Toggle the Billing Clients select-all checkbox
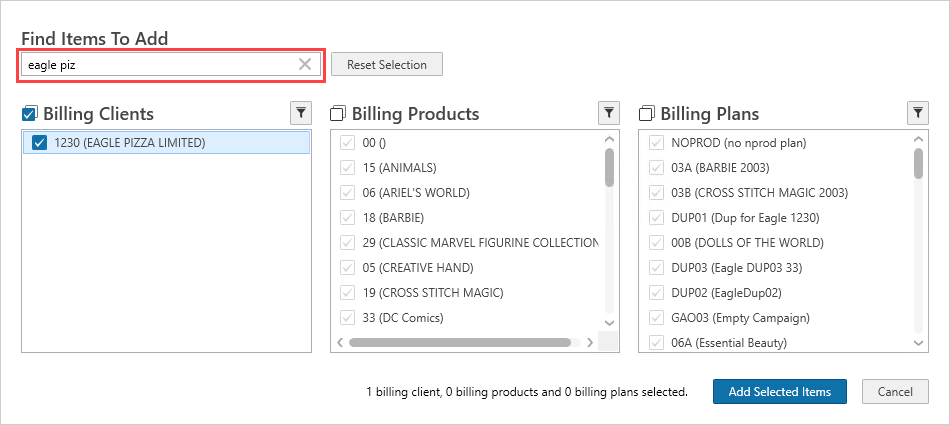The image size is (950, 425). click(x=30, y=113)
